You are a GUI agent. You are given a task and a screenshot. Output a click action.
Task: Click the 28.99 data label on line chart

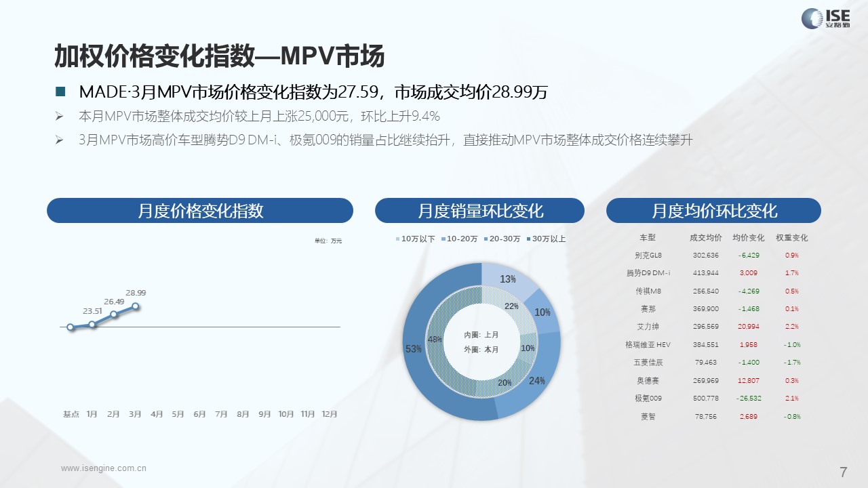click(136, 293)
